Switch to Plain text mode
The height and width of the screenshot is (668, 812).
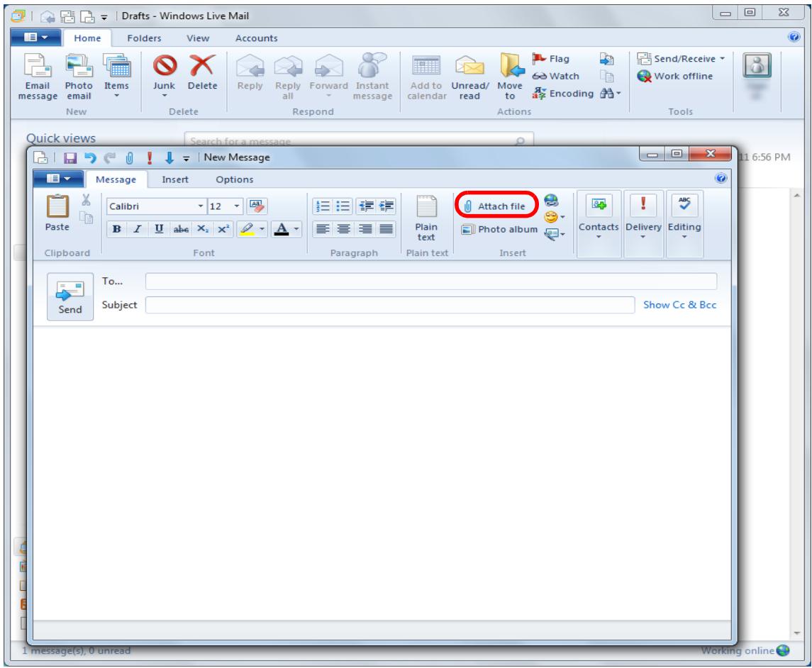click(427, 218)
